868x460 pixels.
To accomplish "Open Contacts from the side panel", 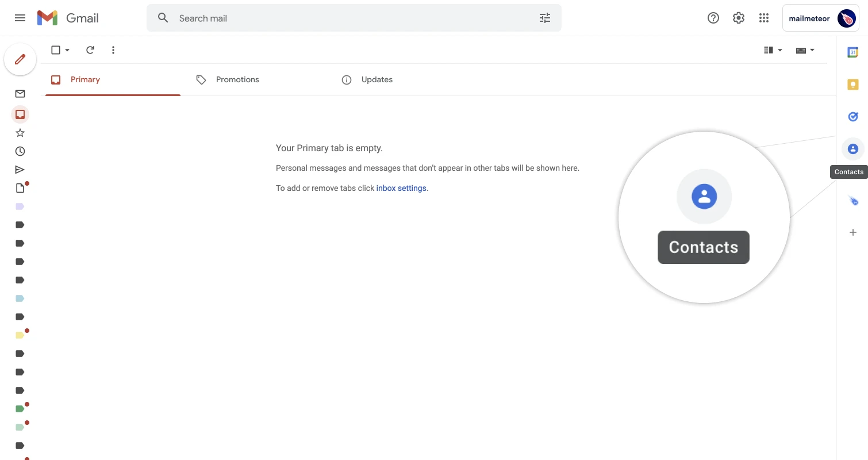I will [x=853, y=148].
